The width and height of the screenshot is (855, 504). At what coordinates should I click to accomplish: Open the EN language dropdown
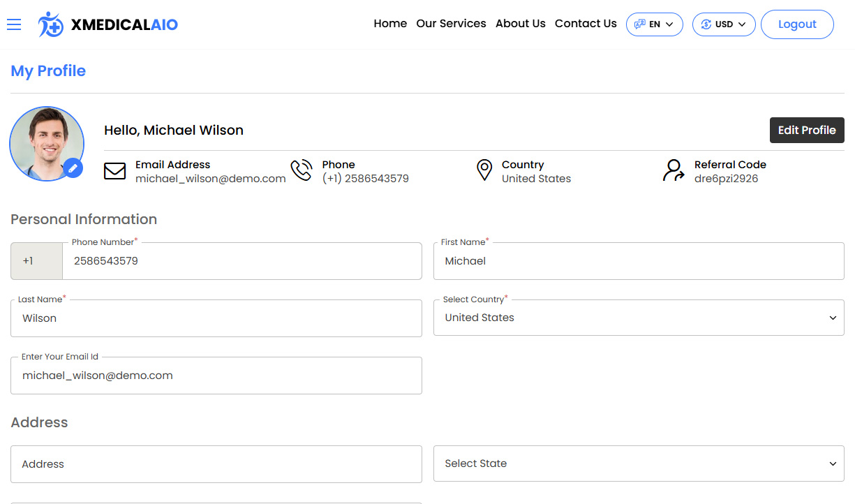pyautogui.click(x=655, y=24)
